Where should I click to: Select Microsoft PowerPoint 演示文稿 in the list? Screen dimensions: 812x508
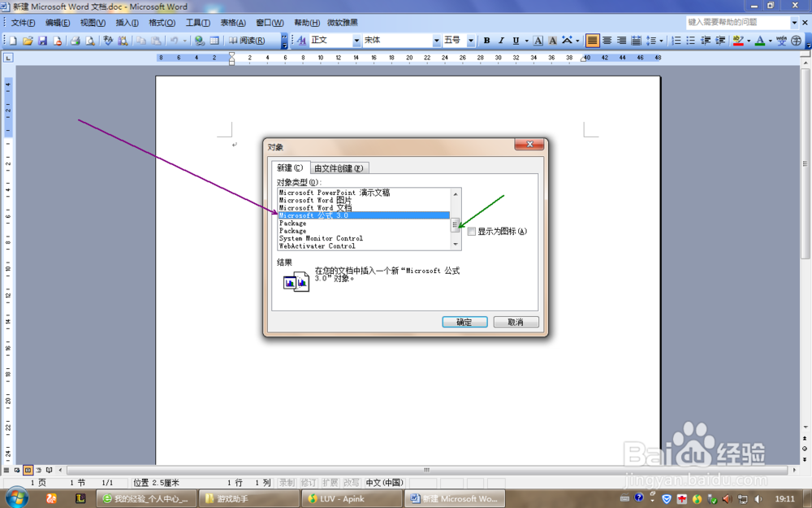click(x=364, y=193)
